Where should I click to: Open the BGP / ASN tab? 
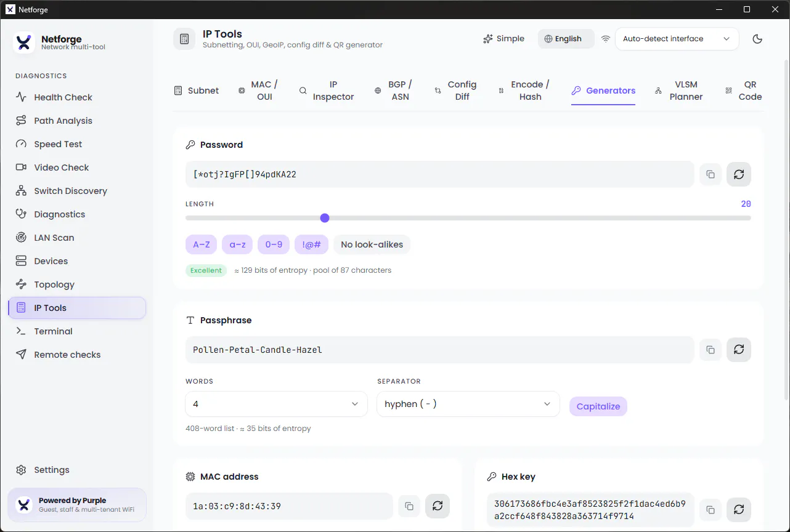393,91
